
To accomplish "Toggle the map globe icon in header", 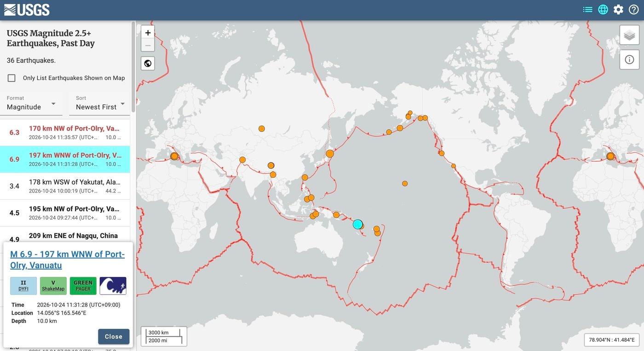I will coord(603,10).
